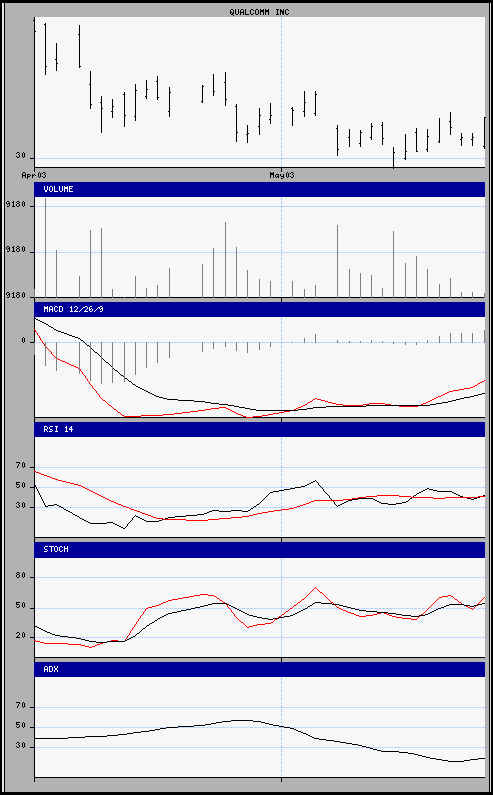
Task: Click the price axis label 30
Action: point(20,156)
